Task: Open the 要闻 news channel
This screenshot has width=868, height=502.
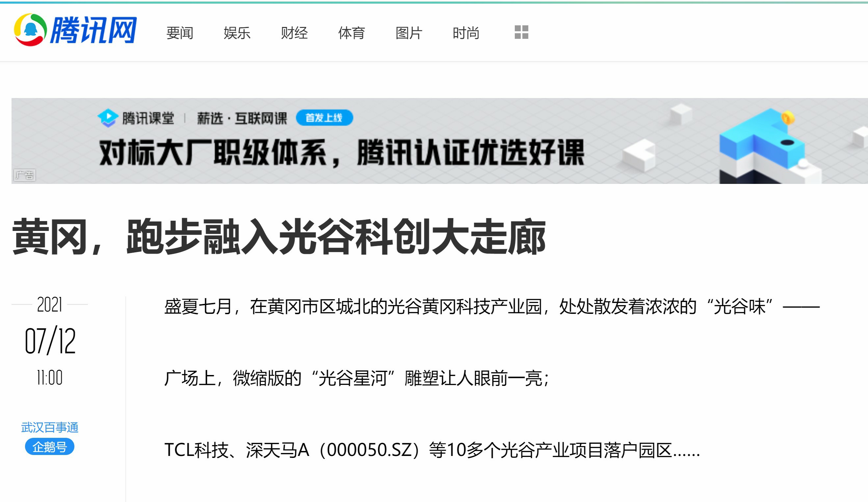Action: (x=179, y=33)
